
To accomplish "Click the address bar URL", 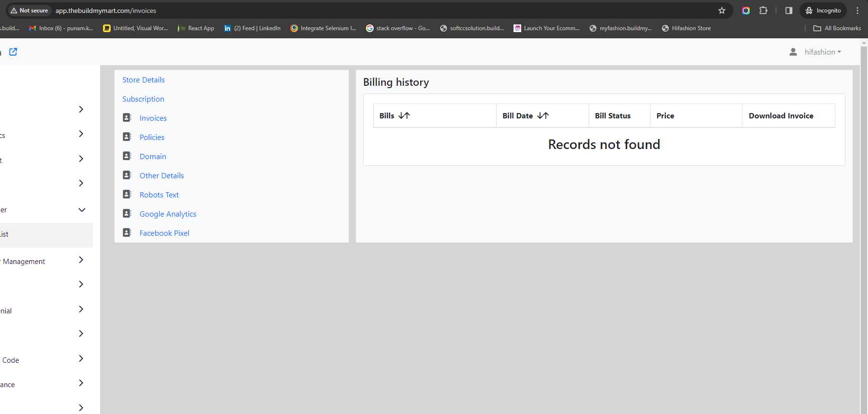I will [106, 11].
